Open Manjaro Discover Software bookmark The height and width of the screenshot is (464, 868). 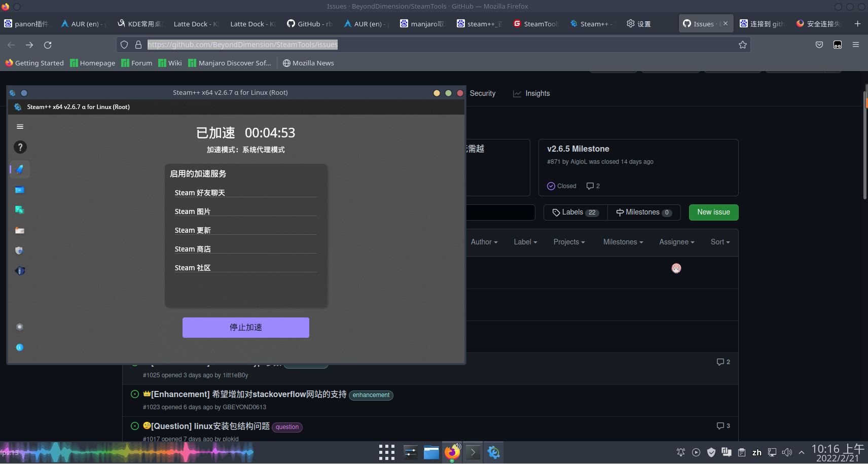[x=230, y=63]
